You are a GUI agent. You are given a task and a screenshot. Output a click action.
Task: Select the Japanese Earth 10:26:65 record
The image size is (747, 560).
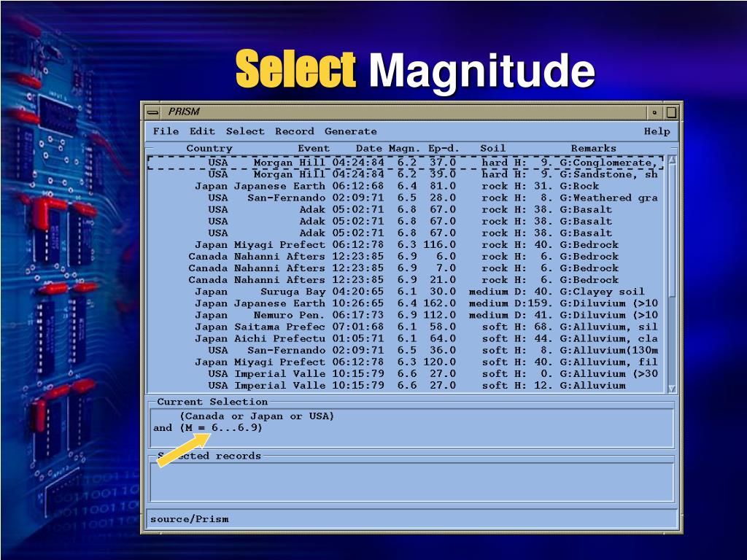coord(406,303)
